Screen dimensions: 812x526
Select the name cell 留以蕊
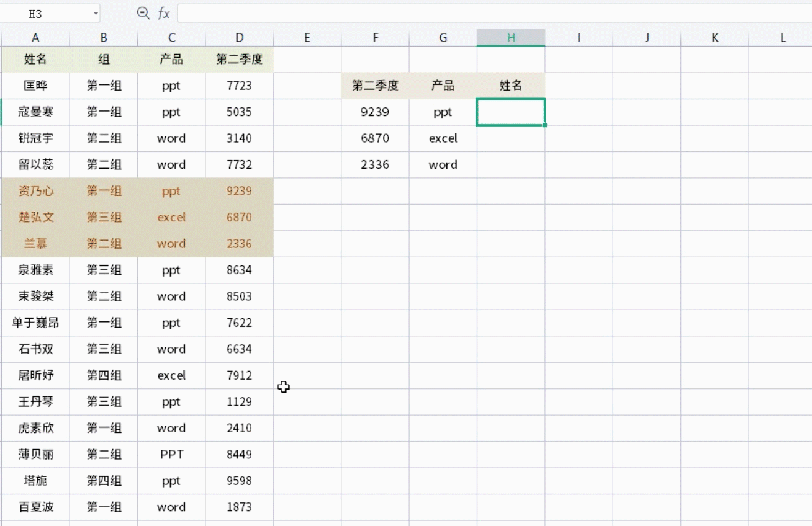(x=35, y=165)
